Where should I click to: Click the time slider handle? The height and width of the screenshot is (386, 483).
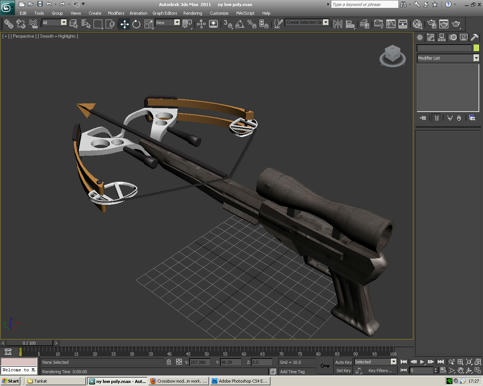tap(29, 343)
